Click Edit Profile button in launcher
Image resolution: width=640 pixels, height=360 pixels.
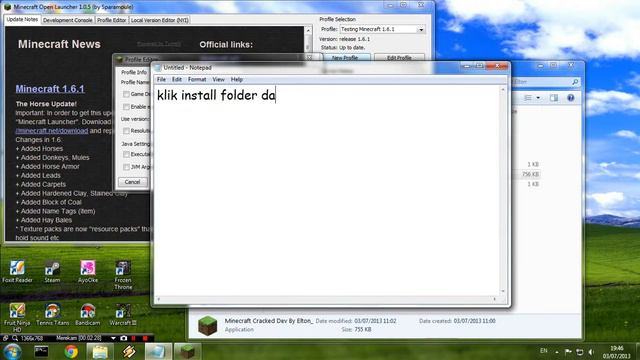(399, 58)
